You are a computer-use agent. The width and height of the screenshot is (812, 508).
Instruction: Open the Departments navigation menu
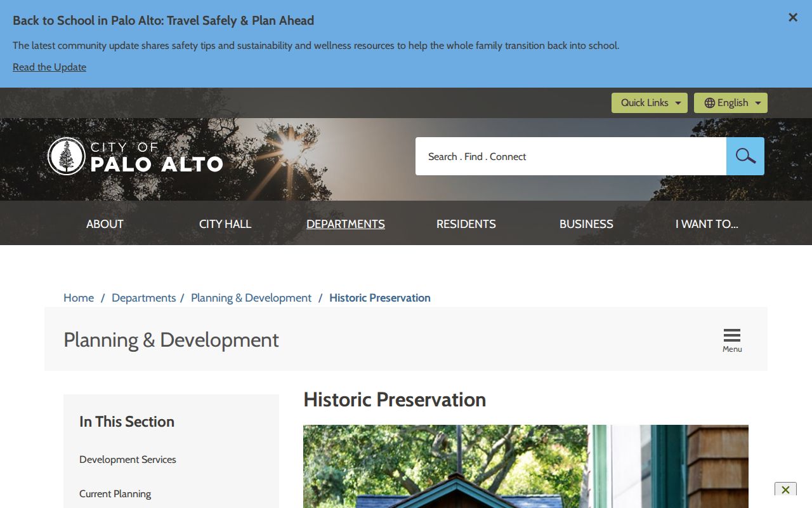coord(346,224)
